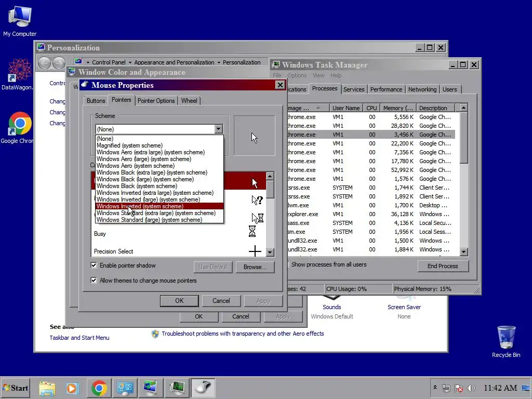Open the Buttons tab in Mouse Properties
Screen dimensions: 532x399
click(96, 101)
